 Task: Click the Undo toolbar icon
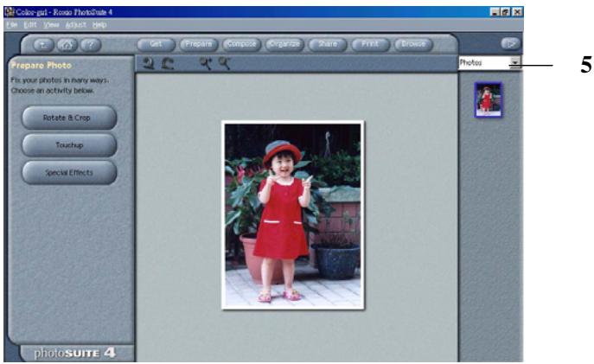click(x=149, y=63)
